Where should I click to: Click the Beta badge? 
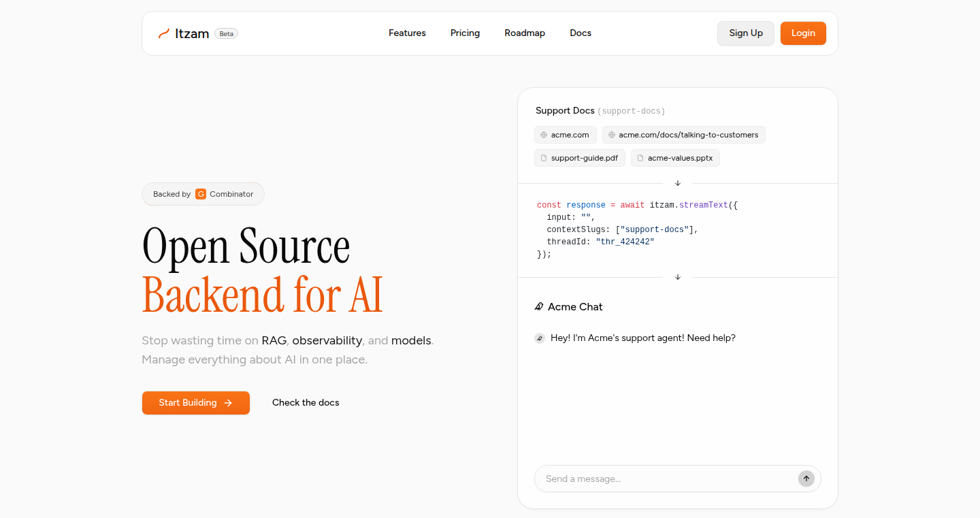tap(226, 33)
